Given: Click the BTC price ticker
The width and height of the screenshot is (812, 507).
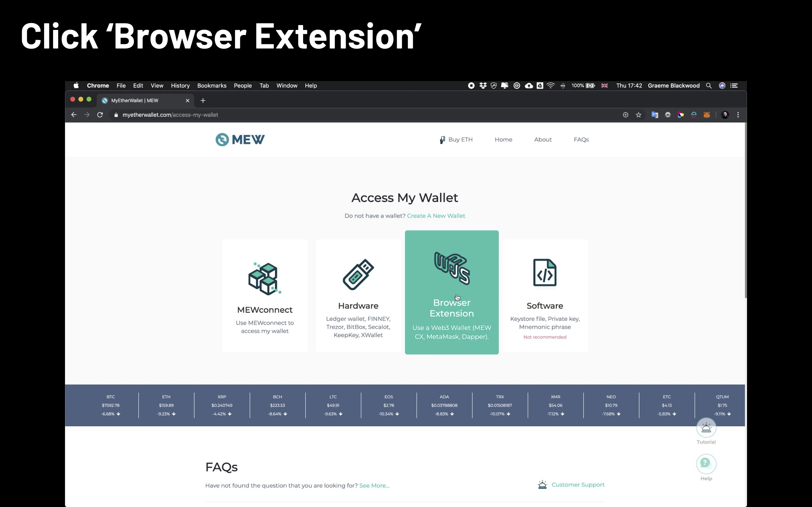Looking at the screenshot, I should tap(110, 405).
